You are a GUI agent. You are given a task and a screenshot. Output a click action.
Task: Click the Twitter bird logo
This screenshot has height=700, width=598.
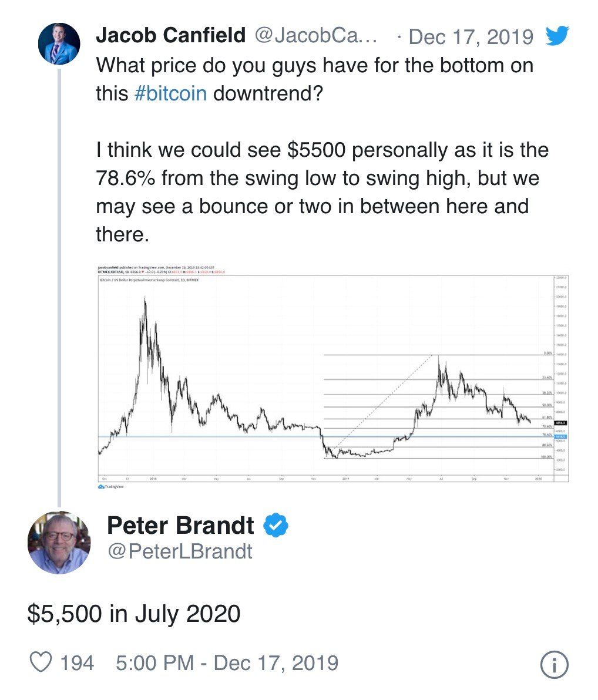click(557, 35)
